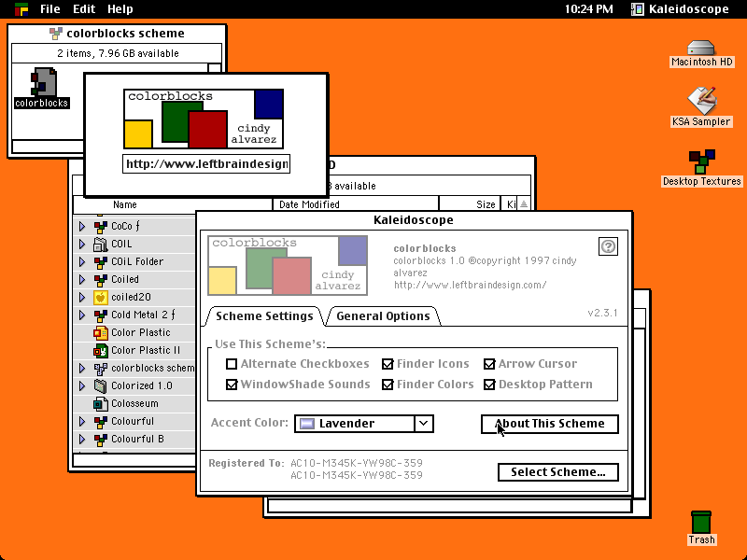Select the Cold Metal 2 ƒ icon
Viewport: 747px width, 560px height.
(100, 315)
